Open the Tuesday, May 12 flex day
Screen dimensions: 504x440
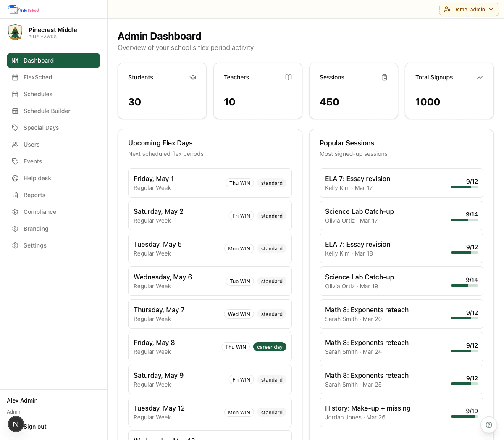(210, 412)
